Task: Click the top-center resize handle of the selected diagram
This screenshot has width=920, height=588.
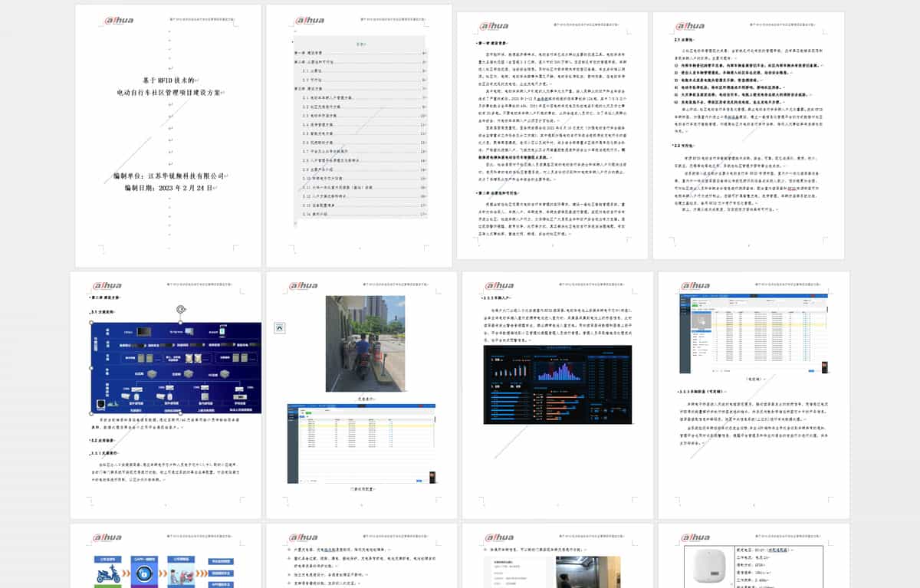Action: point(180,323)
